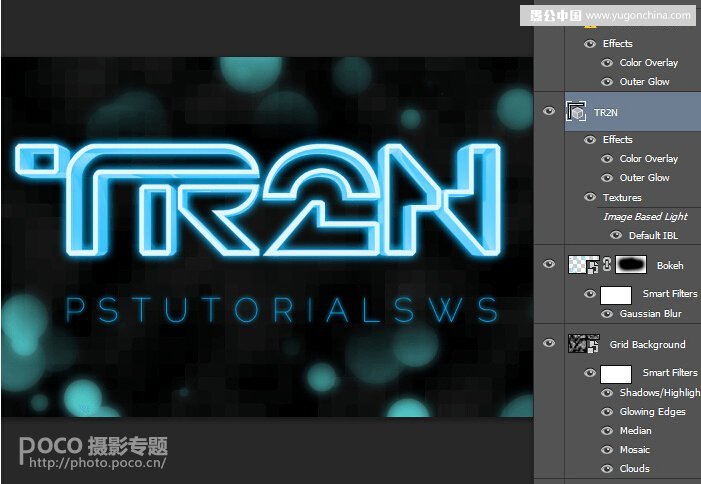
Task: Select the Bokeh layer name
Action: (x=670, y=265)
